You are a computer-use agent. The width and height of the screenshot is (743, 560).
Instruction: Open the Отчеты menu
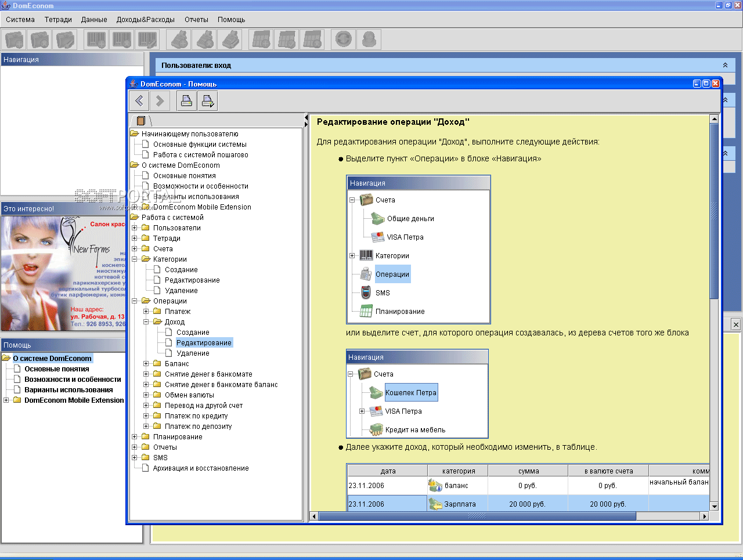[x=197, y=20]
